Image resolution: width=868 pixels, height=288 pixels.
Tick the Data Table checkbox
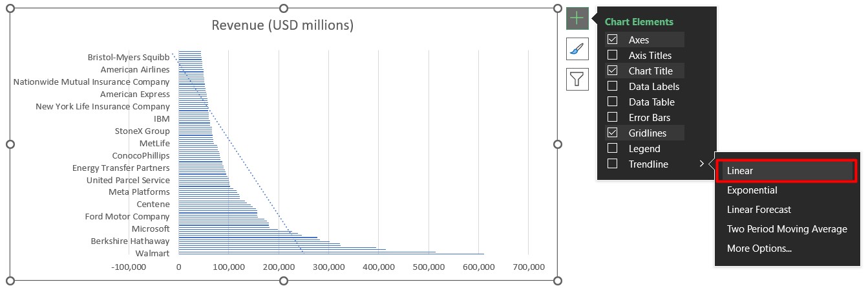tap(612, 102)
